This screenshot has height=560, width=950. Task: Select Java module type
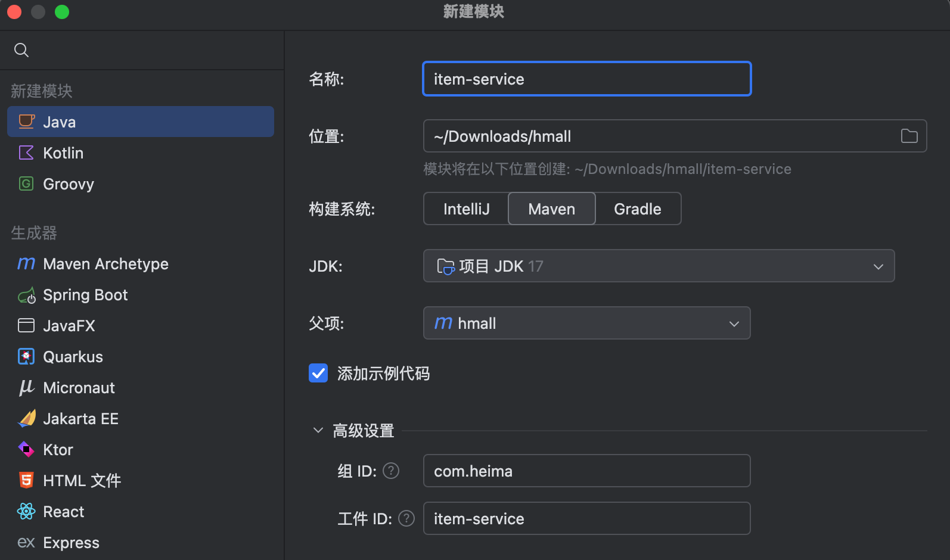coord(141,122)
